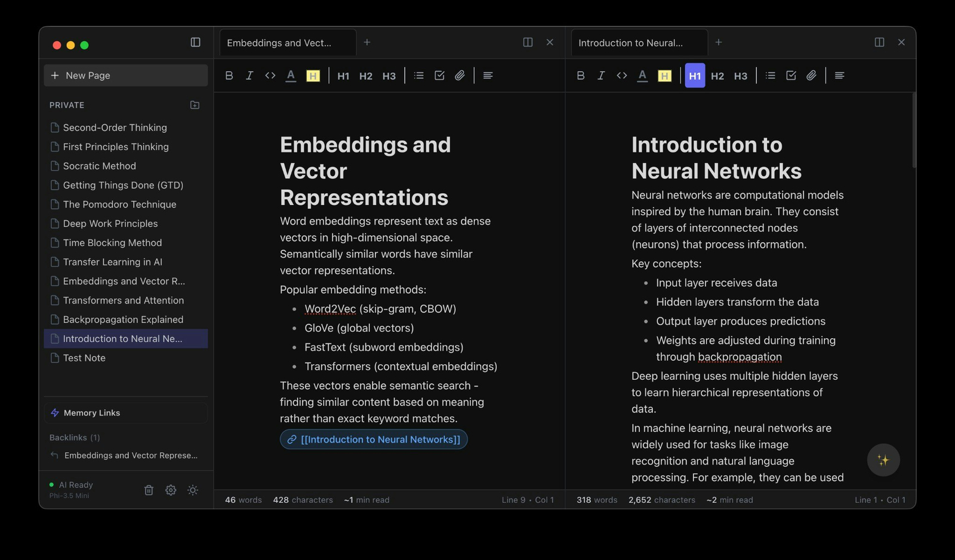Toggle the sidebar collapse icon
The height and width of the screenshot is (560, 955).
tap(195, 42)
